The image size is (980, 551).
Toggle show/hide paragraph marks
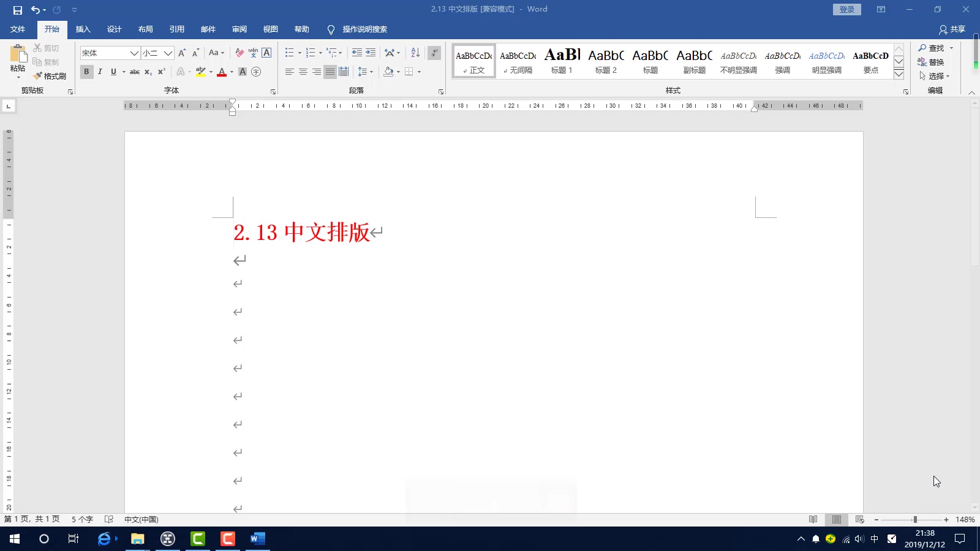pyautogui.click(x=434, y=53)
